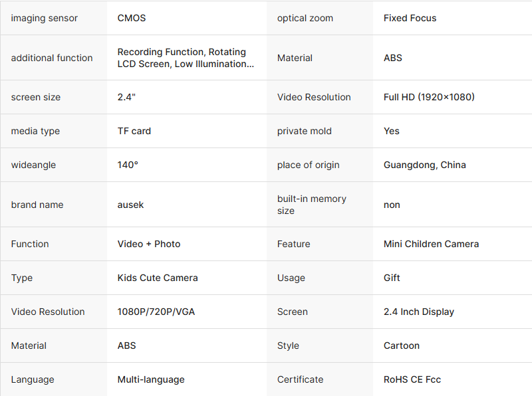Image resolution: width=532 pixels, height=396 pixels.
Task: Select the "Video + Photo" value
Action: (149, 244)
